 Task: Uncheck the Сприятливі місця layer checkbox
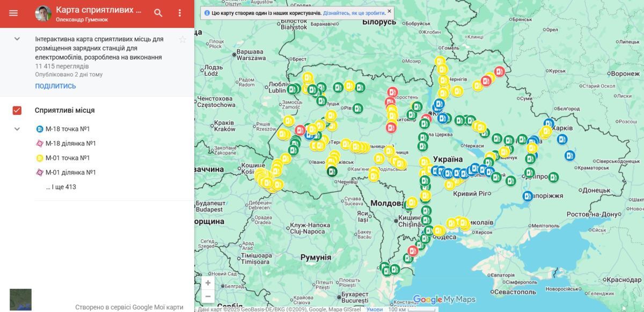click(x=17, y=110)
